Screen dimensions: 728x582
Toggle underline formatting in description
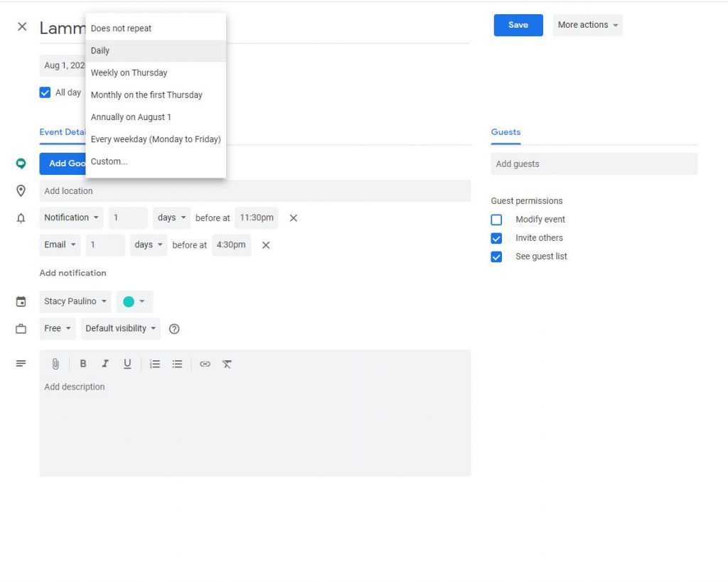(127, 364)
